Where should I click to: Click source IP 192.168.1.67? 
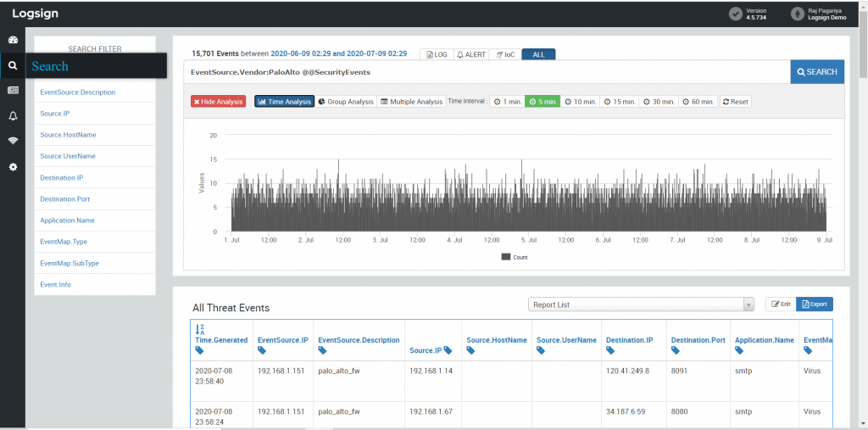pos(431,411)
